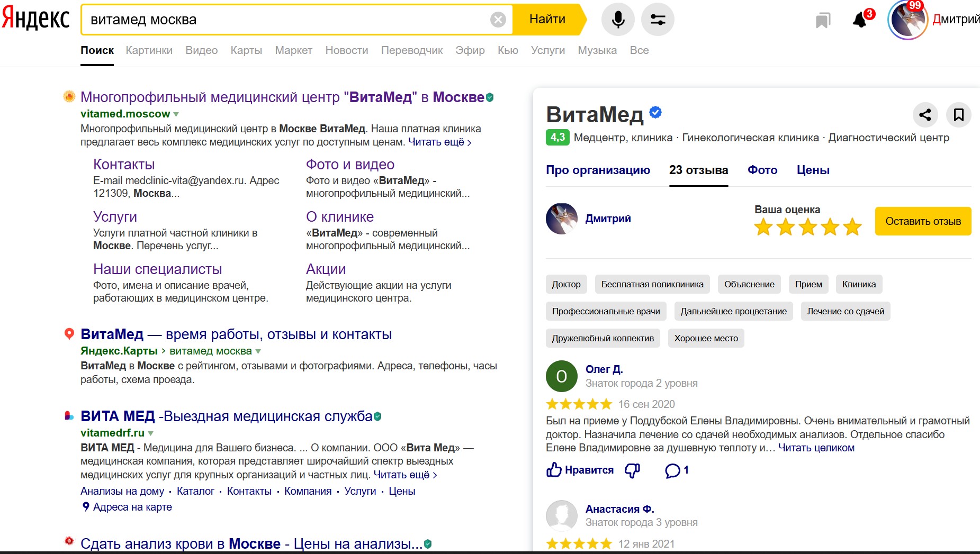Expand vitamed.moscow result options arrow
The image size is (980, 554).
(176, 114)
